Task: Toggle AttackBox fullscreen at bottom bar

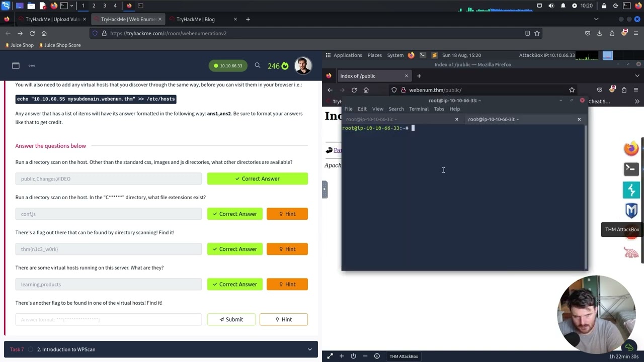Action: pyautogui.click(x=330, y=356)
